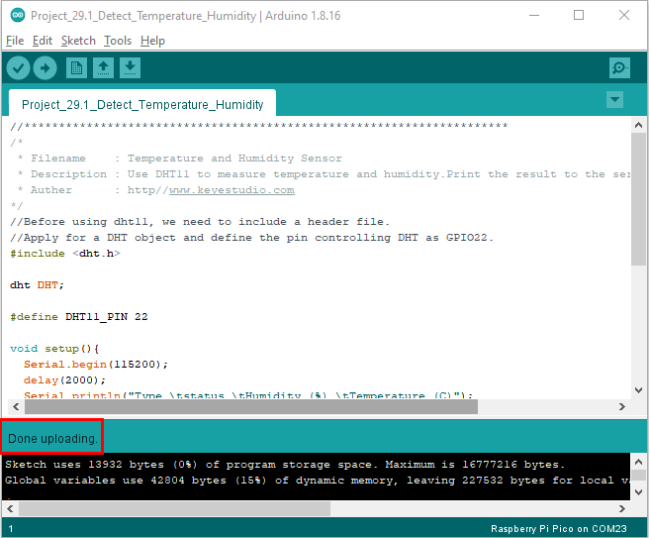Click the '#include <dht.h>' code line

point(65,253)
